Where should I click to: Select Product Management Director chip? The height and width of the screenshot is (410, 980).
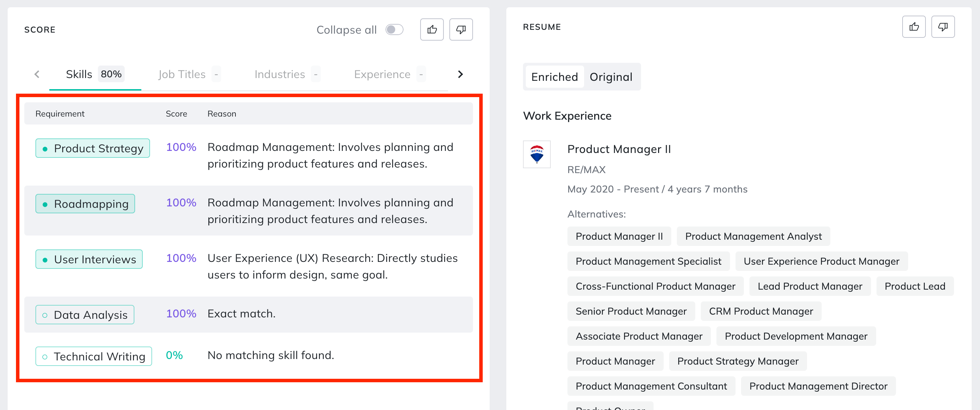pyautogui.click(x=818, y=386)
